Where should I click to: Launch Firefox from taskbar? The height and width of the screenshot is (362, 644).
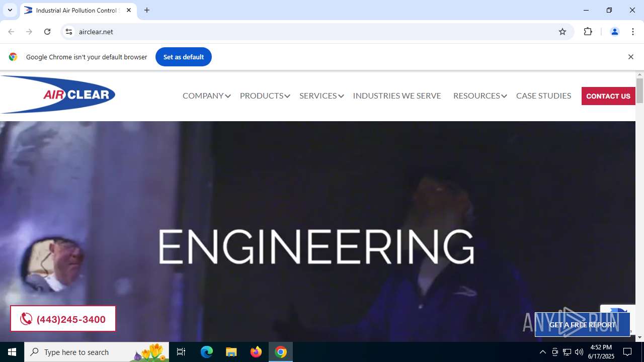point(256,352)
